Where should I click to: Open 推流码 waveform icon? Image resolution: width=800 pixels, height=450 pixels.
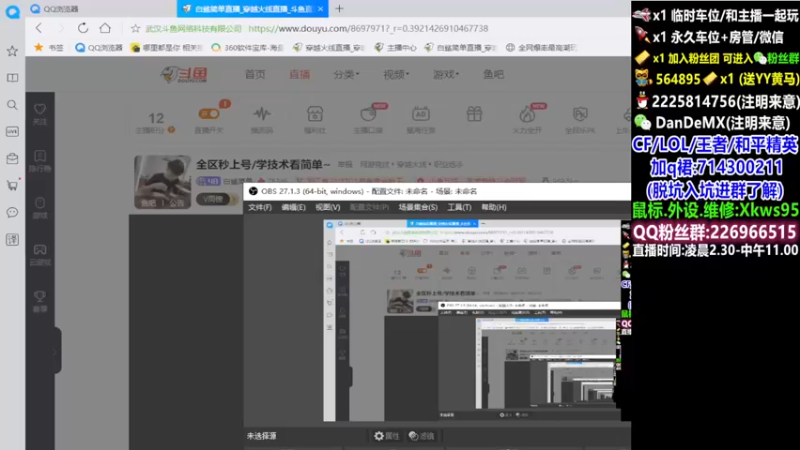click(x=262, y=119)
